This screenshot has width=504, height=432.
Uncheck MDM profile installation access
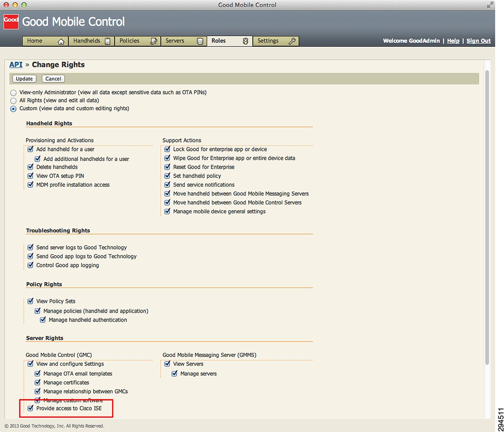[30, 185]
